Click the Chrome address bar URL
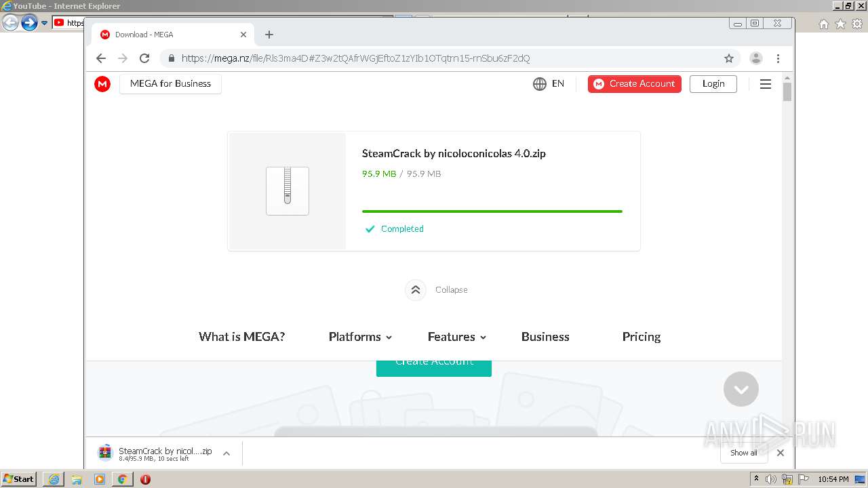Image resolution: width=868 pixels, height=488 pixels. [x=355, y=58]
